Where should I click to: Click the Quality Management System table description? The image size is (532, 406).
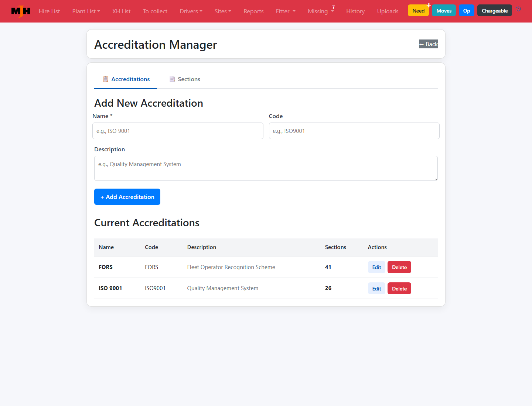click(x=222, y=288)
